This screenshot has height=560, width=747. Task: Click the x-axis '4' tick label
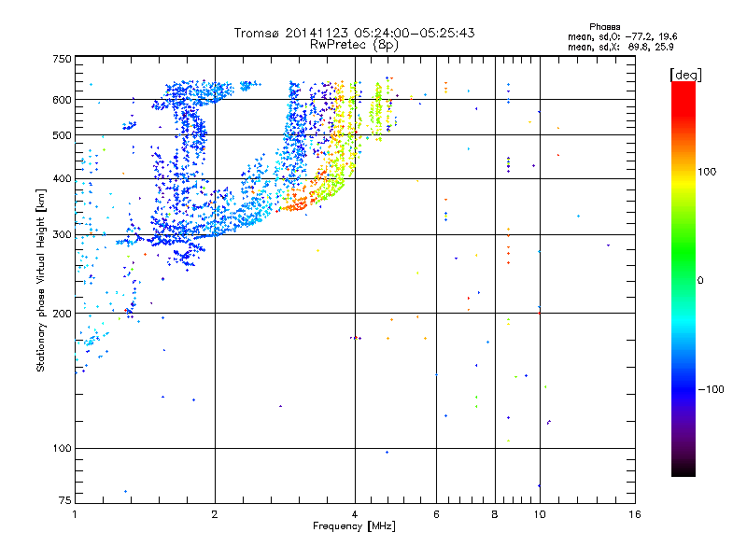(355, 514)
